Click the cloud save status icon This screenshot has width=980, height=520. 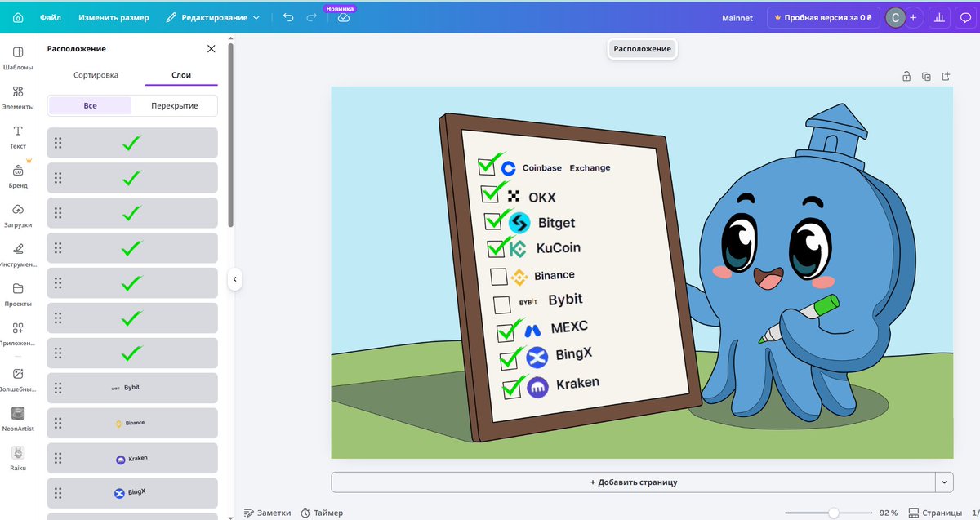point(343,17)
